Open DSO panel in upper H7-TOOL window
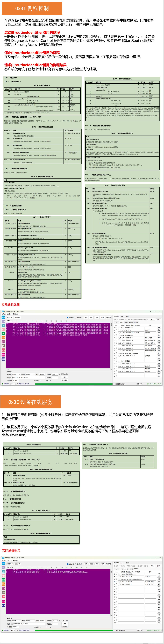Image resolution: width=164 pixels, height=644 pixels. (3, 317)
